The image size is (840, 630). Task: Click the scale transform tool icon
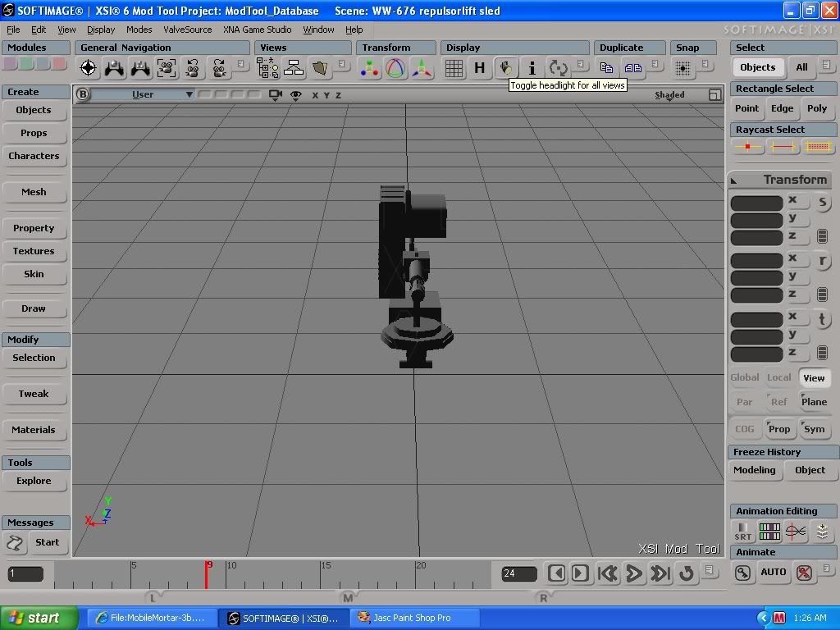point(370,68)
